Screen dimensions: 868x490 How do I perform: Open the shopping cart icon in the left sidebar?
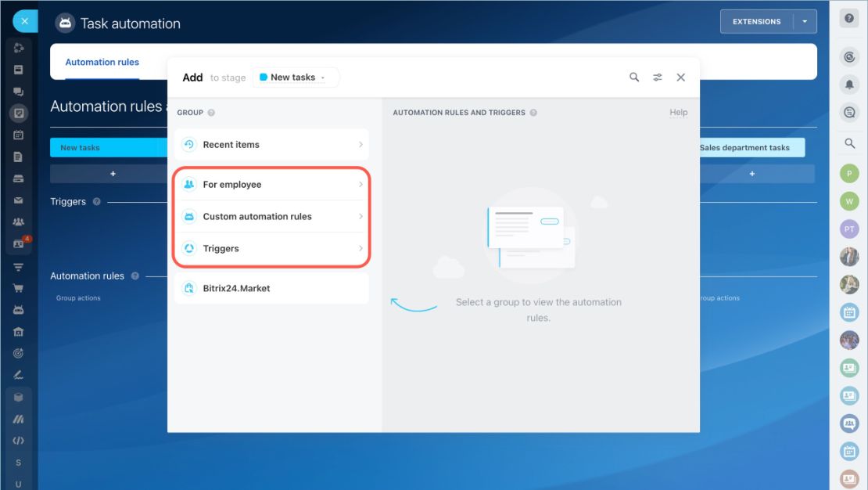pos(18,288)
